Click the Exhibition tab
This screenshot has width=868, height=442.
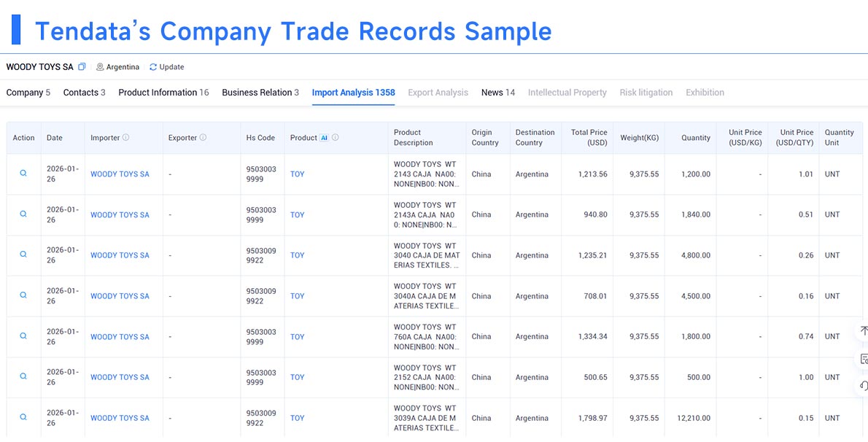[x=705, y=93]
